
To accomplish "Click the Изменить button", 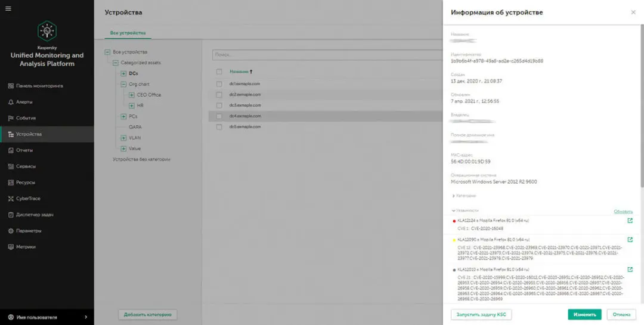I will [584, 314].
